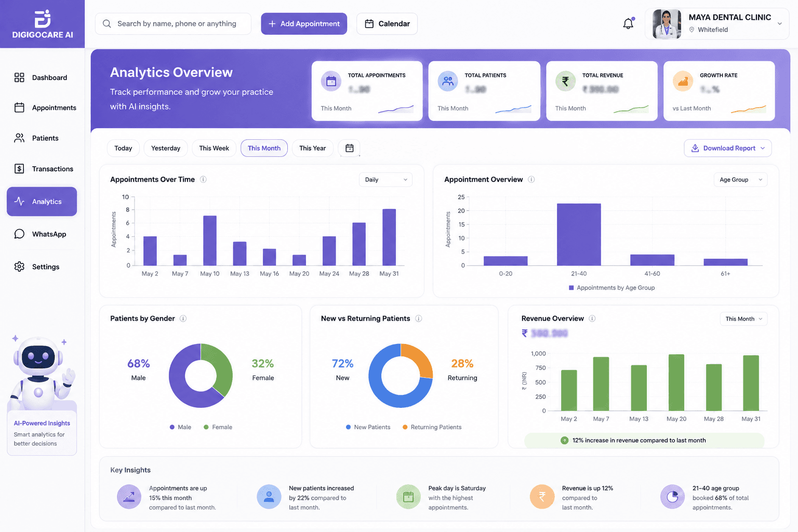Open the custom date range calendar icon
Viewport: 798px width, 532px height.
(349, 148)
